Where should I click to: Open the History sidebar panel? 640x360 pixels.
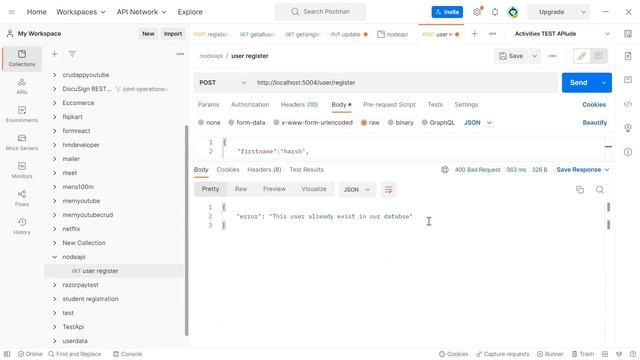[22, 226]
